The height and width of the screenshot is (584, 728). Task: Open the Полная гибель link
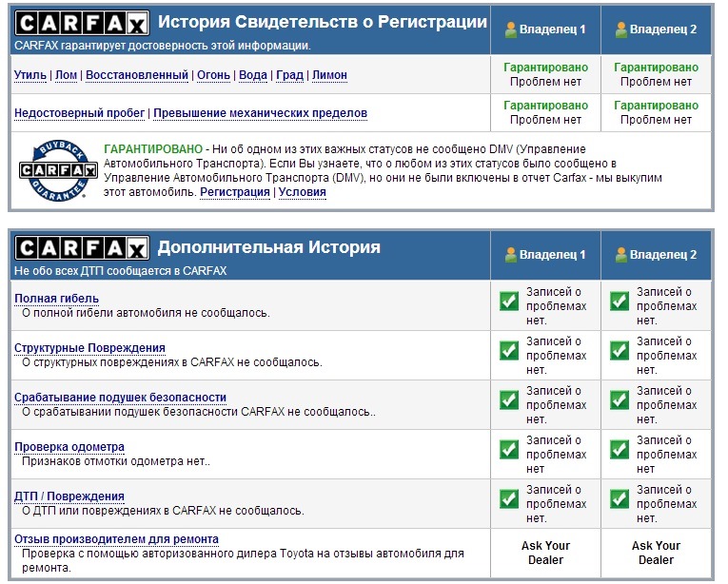tap(57, 299)
